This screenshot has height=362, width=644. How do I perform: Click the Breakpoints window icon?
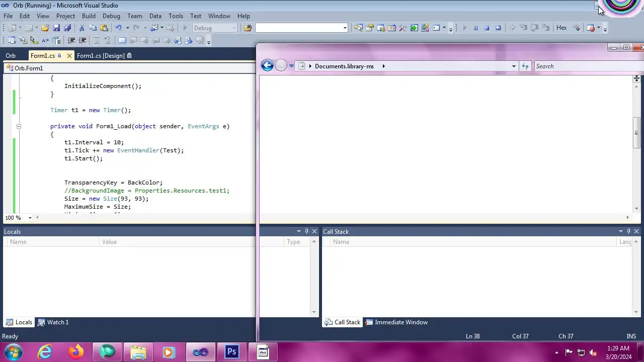[x=591, y=28]
